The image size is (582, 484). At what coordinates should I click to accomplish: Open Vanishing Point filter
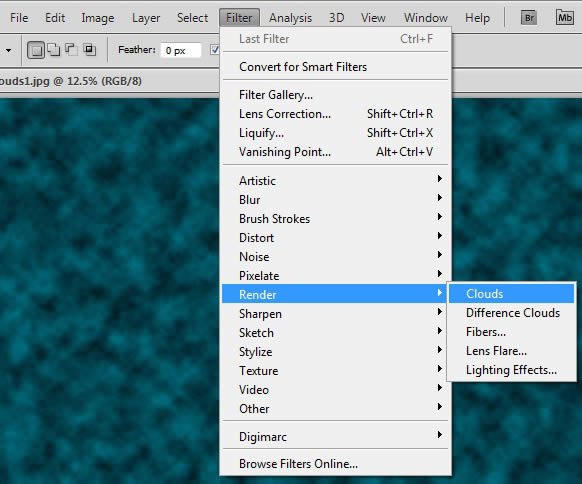[336, 152]
